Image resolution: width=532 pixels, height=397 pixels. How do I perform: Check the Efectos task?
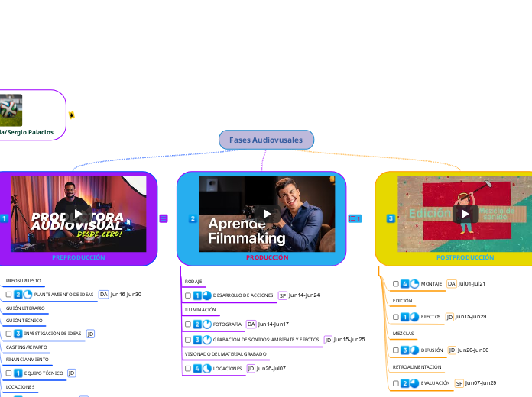click(396, 317)
